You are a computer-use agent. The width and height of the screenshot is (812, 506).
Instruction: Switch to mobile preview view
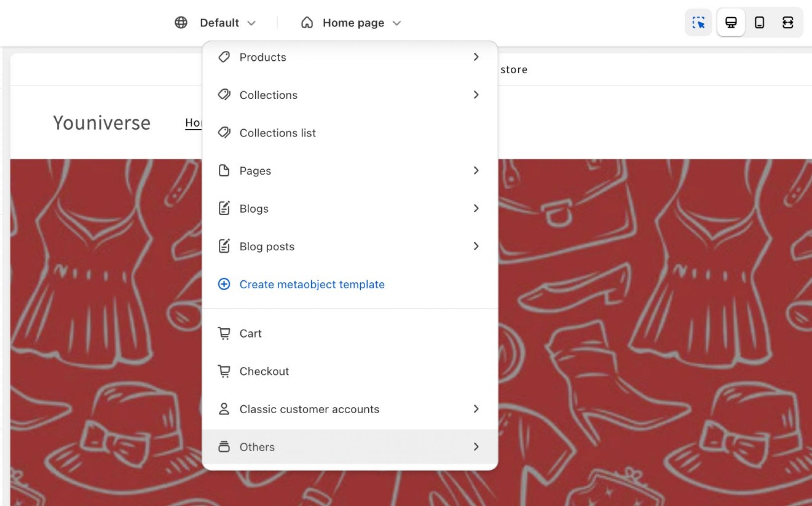759,23
